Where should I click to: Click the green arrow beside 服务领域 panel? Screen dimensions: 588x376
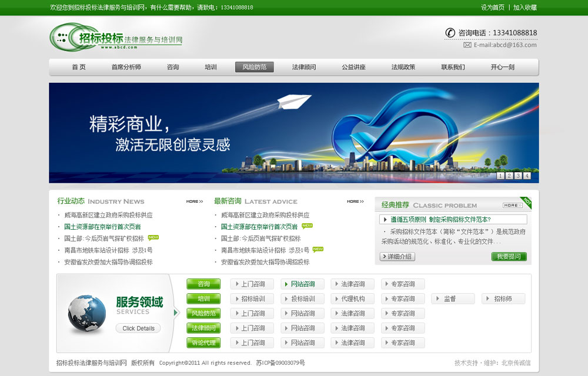[176, 313]
